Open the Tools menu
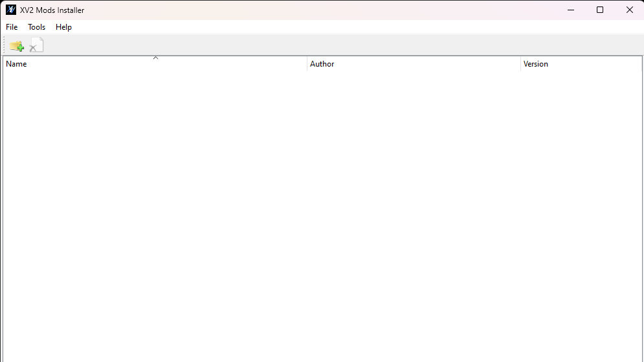644x362 pixels. pos(36,27)
